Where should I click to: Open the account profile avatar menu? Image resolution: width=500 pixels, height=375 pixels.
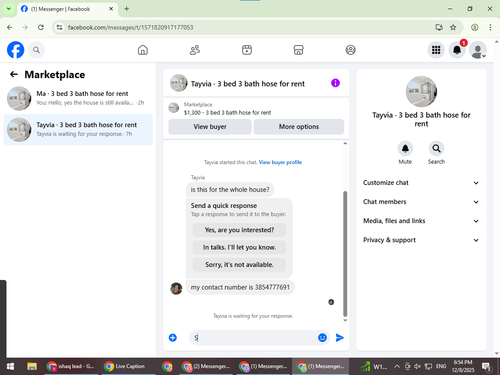coord(478,50)
